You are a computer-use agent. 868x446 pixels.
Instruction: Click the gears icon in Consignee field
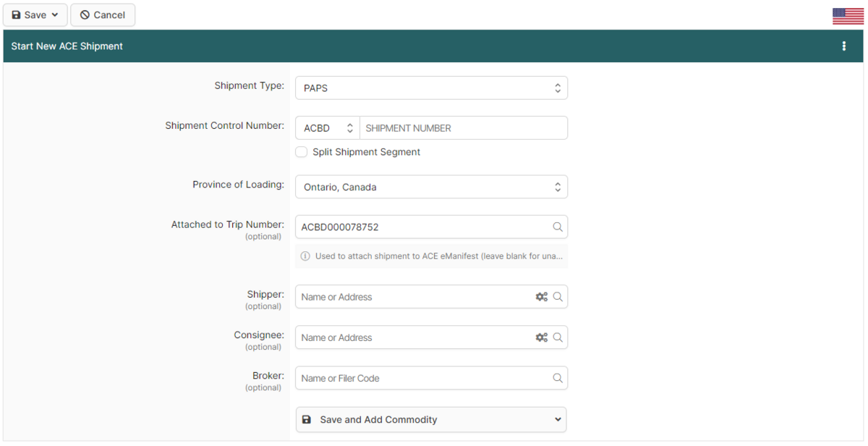[x=541, y=337]
